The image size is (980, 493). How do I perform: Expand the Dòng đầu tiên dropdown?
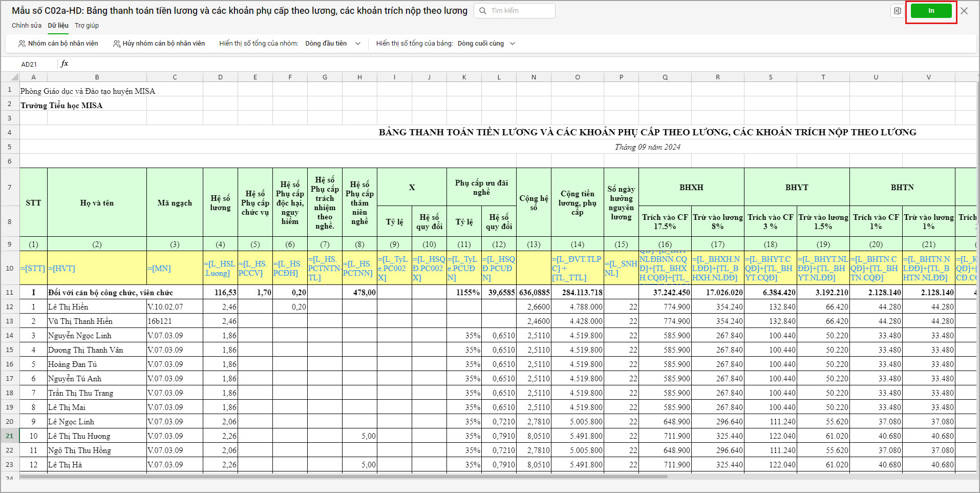click(x=333, y=44)
